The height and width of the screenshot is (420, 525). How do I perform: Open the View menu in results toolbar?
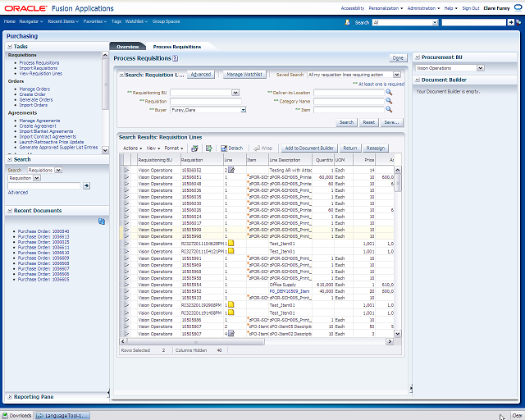click(153, 148)
